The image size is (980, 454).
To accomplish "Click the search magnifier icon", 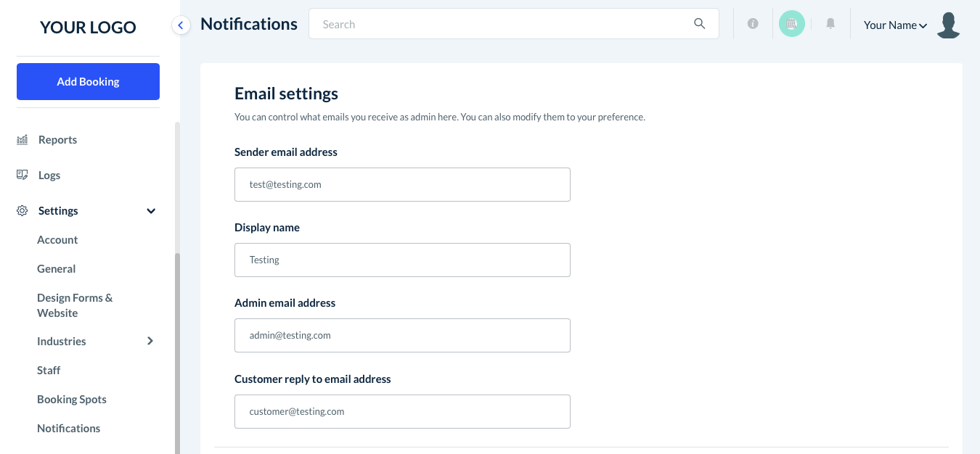I will click(x=699, y=24).
